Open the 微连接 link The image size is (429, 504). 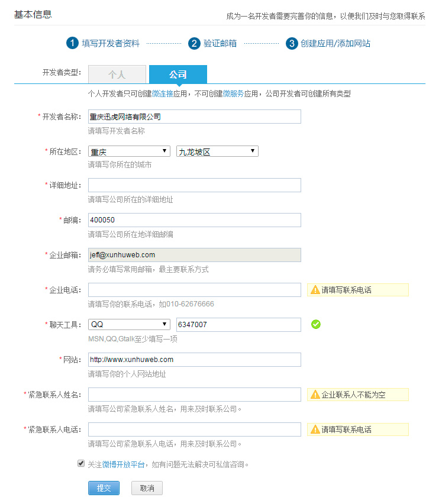pyautogui.click(x=162, y=94)
